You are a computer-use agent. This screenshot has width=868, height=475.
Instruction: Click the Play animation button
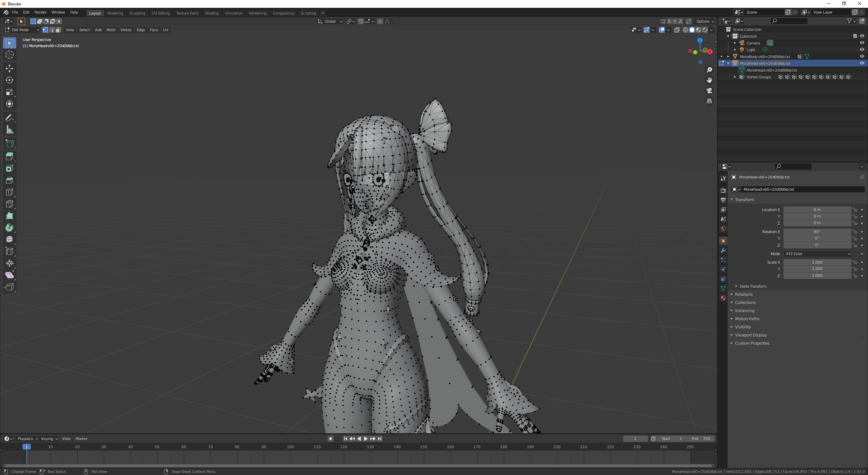(366, 439)
